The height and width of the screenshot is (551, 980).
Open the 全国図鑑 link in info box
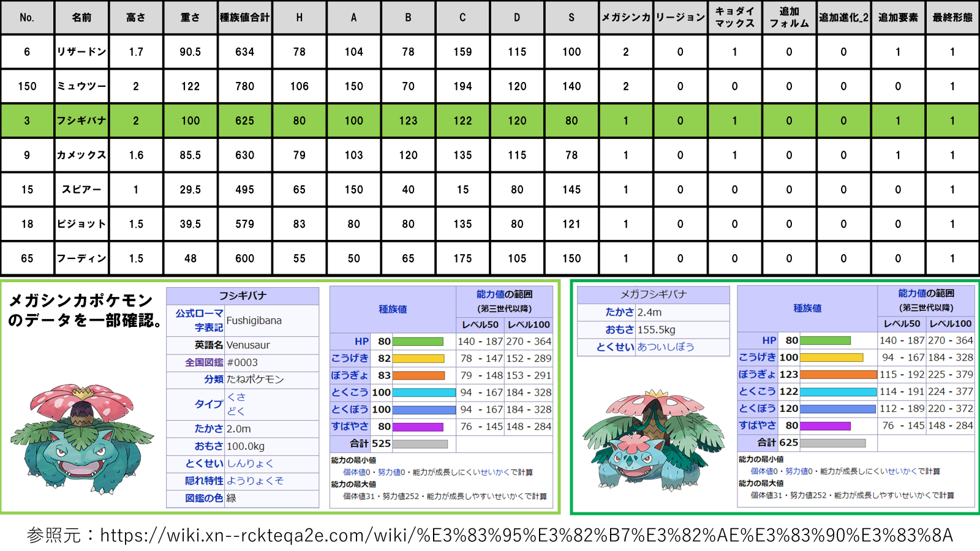pos(204,362)
